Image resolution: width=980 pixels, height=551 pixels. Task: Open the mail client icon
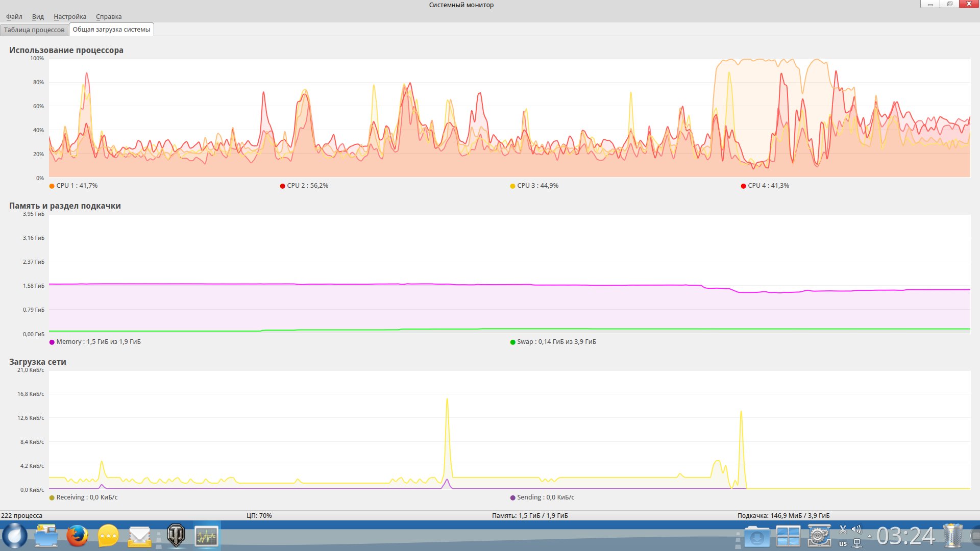(x=139, y=536)
